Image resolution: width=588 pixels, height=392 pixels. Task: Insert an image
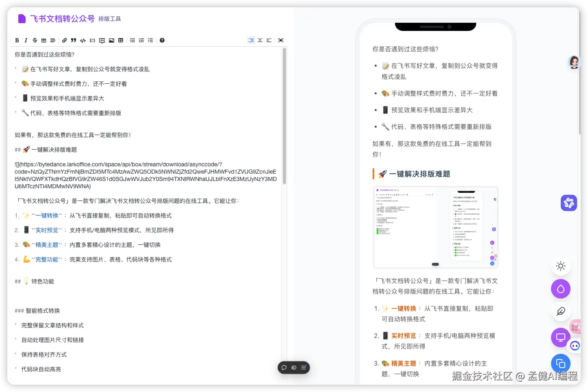pos(111,40)
